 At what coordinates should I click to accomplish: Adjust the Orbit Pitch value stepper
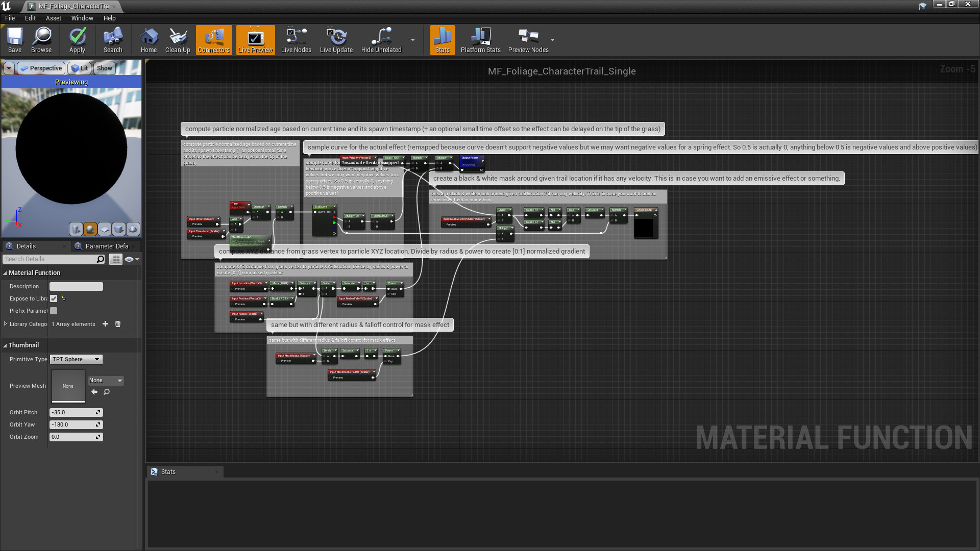(x=98, y=412)
